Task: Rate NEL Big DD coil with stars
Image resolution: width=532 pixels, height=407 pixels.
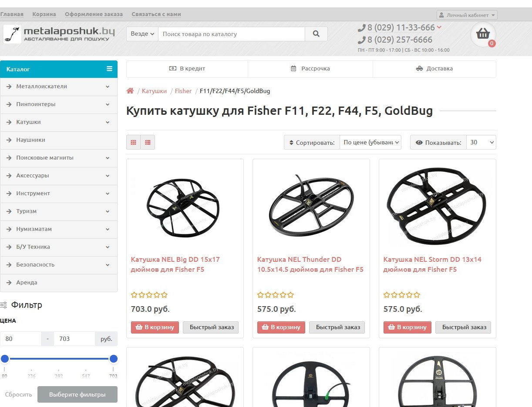Action: 149,295
